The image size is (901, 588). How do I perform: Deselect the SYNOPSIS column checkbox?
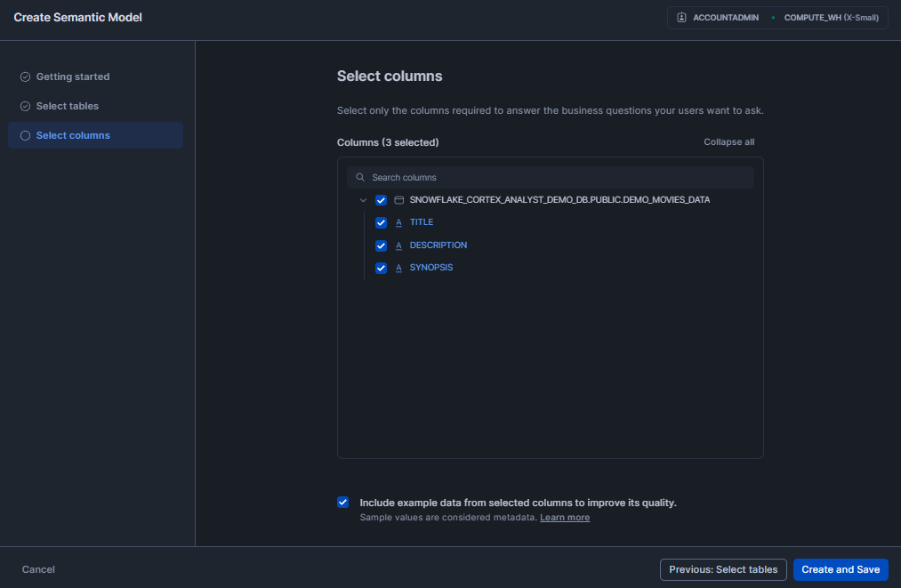pos(381,267)
